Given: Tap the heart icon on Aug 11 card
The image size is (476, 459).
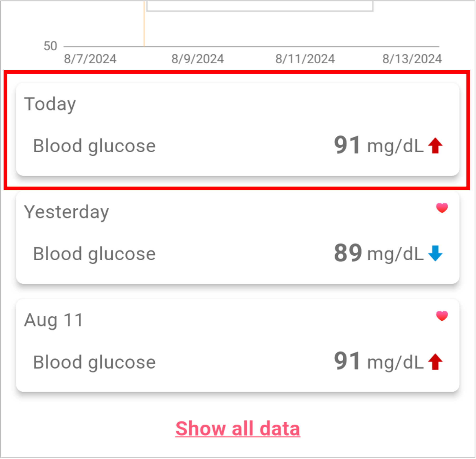Looking at the screenshot, I should pyautogui.click(x=442, y=316).
